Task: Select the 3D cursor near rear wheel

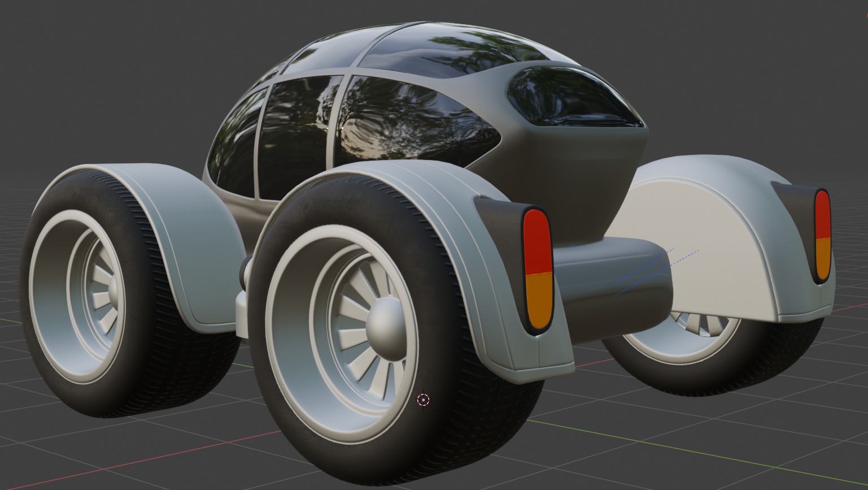Action: tap(423, 400)
